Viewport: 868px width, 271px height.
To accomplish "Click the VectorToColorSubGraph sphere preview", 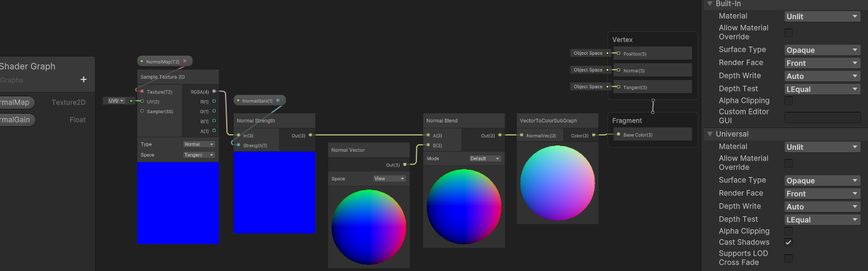I will pos(557,182).
